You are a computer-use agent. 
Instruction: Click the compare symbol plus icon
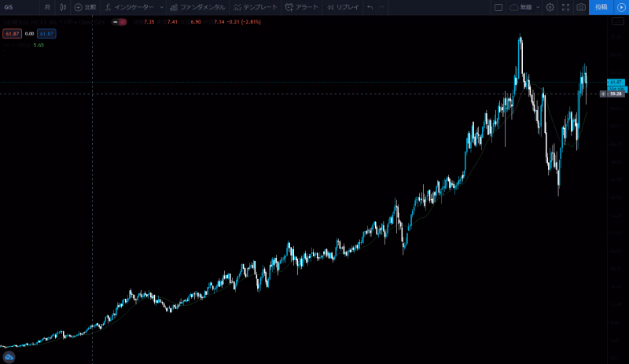pos(79,7)
